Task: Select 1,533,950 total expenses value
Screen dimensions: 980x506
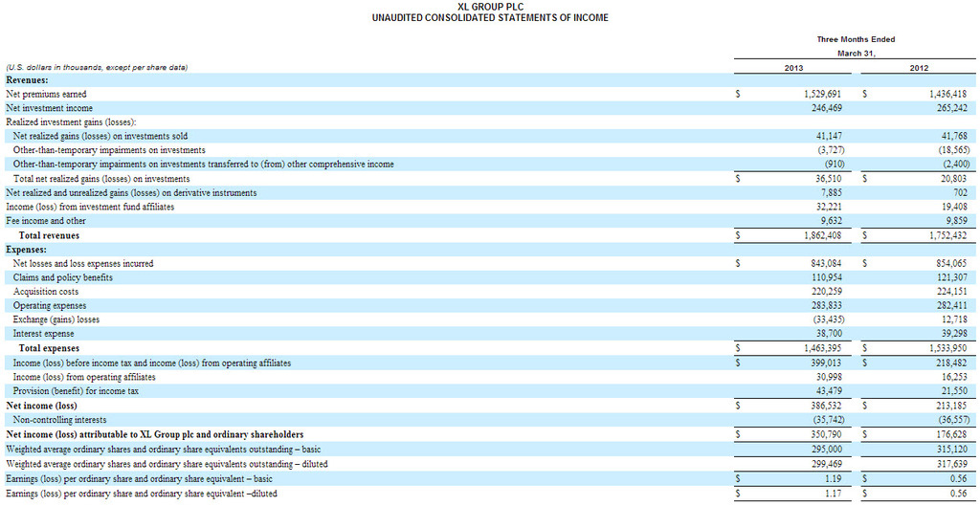Action: click(950, 348)
